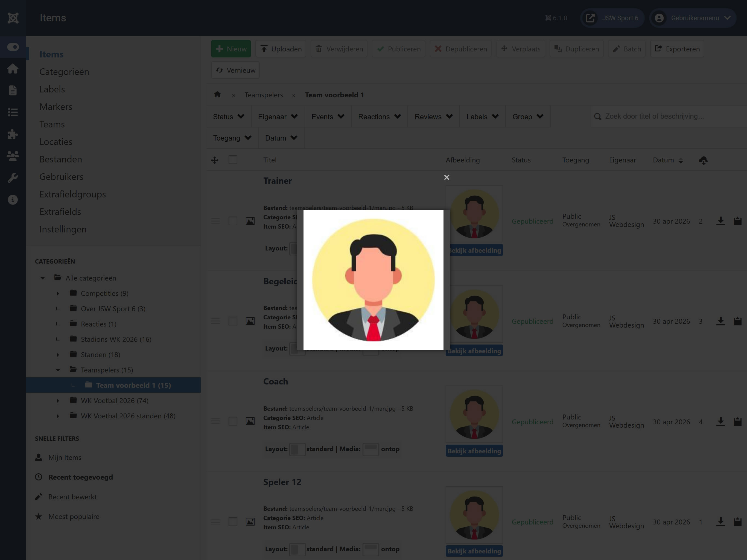The height and width of the screenshot is (560, 747).
Task: Open Labels in the side menu
Action: (x=52, y=89)
